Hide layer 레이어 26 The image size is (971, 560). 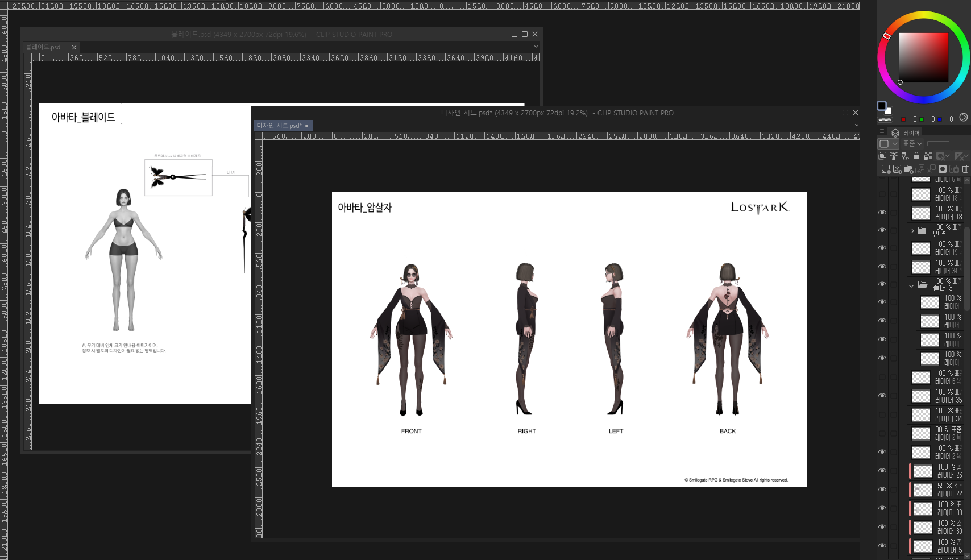882,470
